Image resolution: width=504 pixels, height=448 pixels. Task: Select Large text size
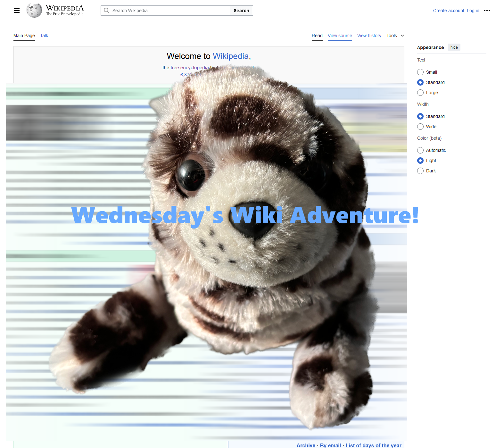[x=420, y=93]
